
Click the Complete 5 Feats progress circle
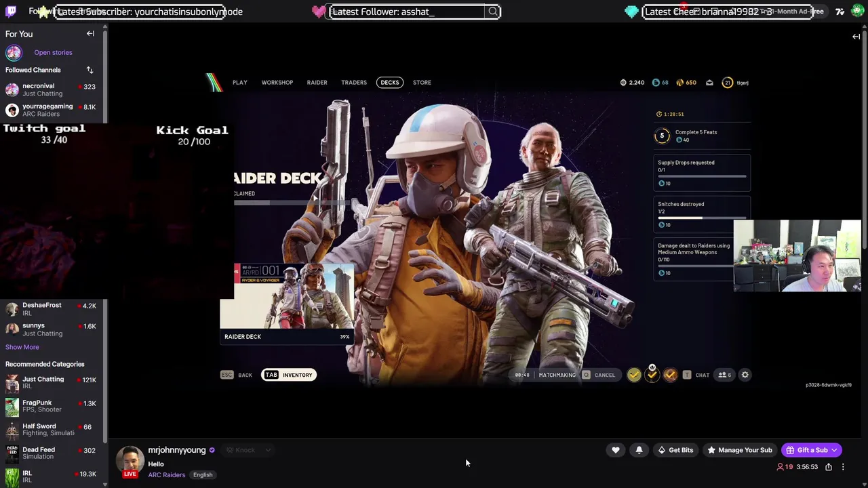coord(663,136)
